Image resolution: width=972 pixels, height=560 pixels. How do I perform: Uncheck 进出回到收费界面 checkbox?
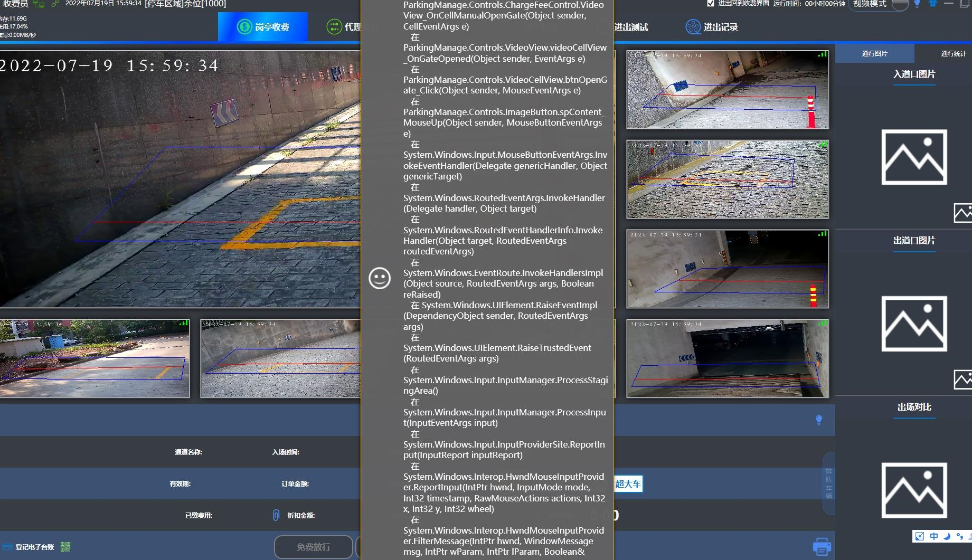pyautogui.click(x=711, y=3)
